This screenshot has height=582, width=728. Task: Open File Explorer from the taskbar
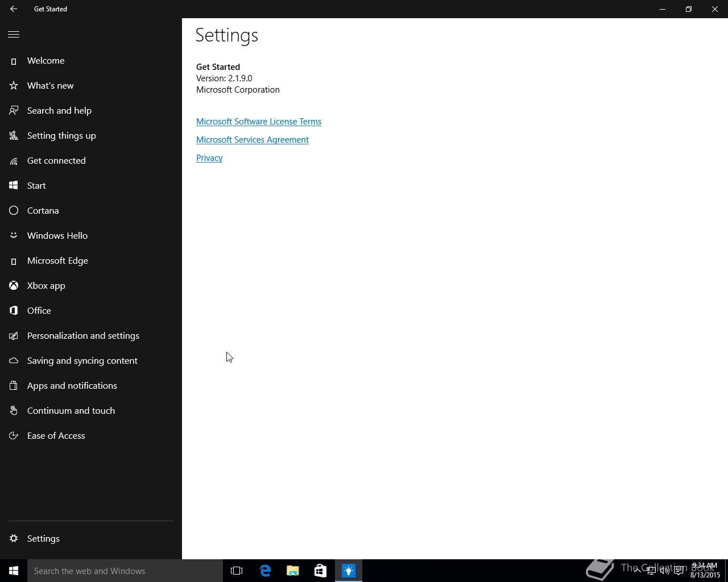(x=292, y=571)
